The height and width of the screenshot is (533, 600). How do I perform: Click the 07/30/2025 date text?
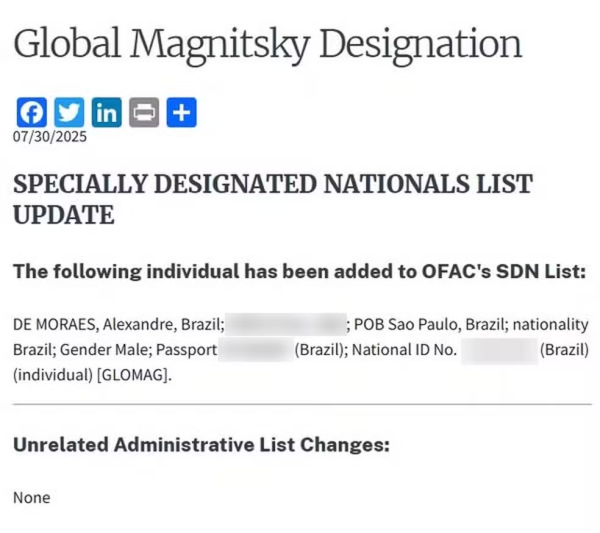click(49, 136)
